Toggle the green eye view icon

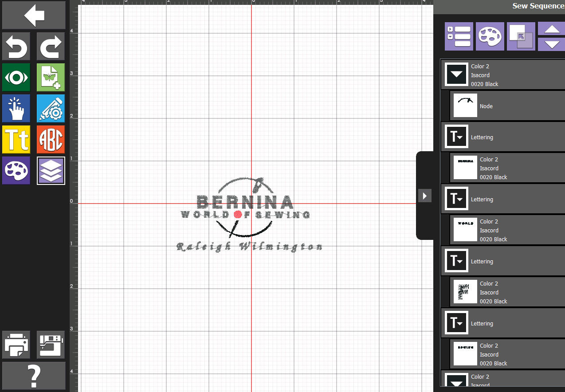pyautogui.click(x=16, y=77)
